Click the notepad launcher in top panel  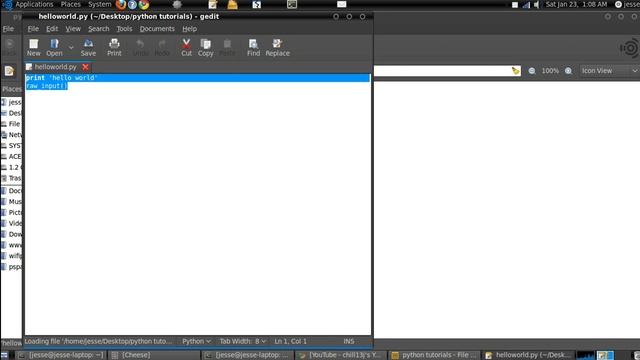(x=213, y=4)
